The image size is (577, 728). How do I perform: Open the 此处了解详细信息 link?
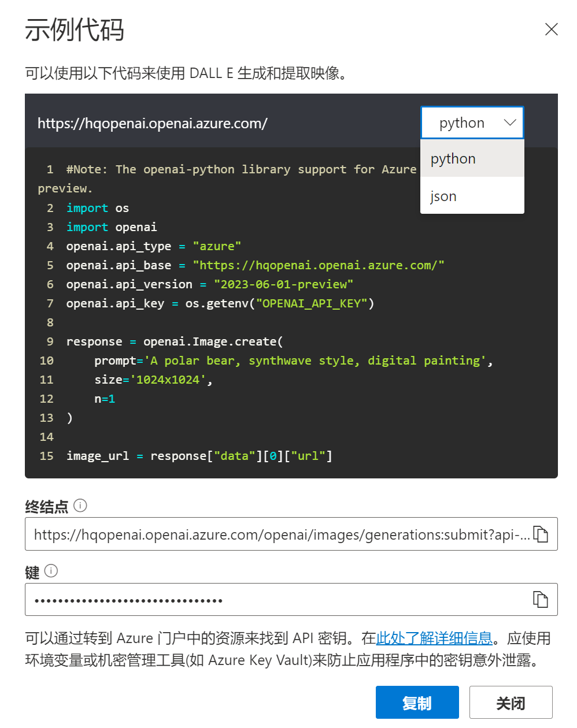(x=434, y=638)
